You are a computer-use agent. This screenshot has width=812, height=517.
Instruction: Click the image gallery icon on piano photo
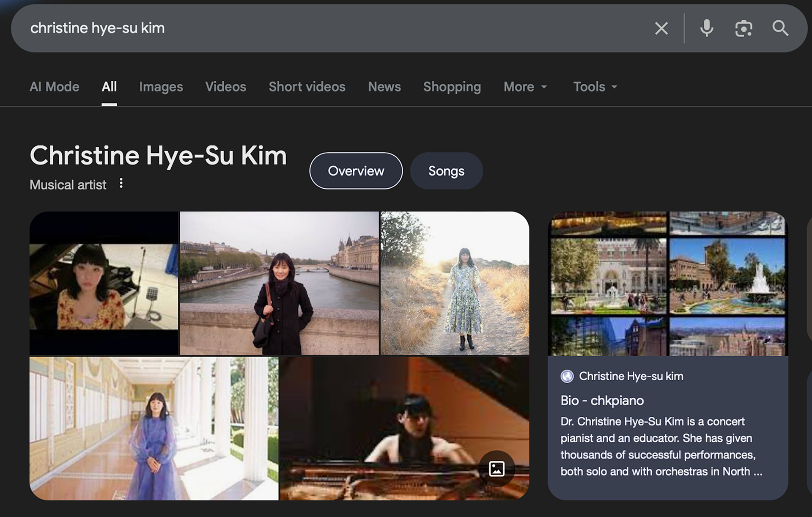[x=497, y=469]
